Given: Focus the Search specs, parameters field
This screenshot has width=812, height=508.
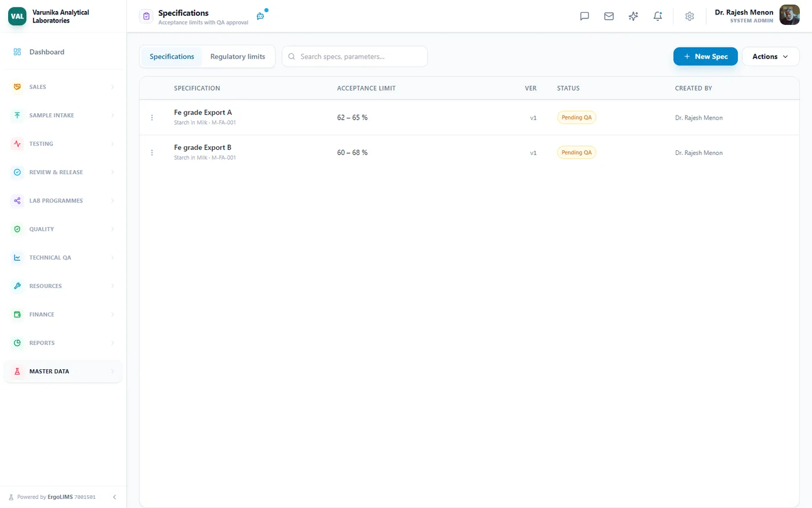Looking at the screenshot, I should click(x=354, y=56).
